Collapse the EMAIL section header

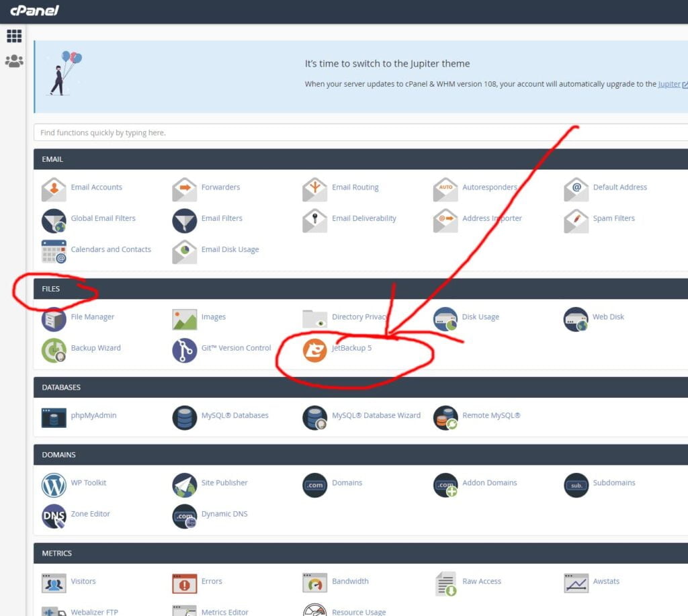click(361, 159)
